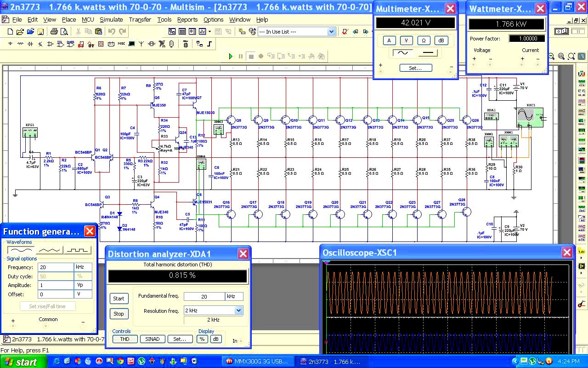The height and width of the screenshot is (368, 588).
Task: Place a Diode component
Action: coord(30,44)
